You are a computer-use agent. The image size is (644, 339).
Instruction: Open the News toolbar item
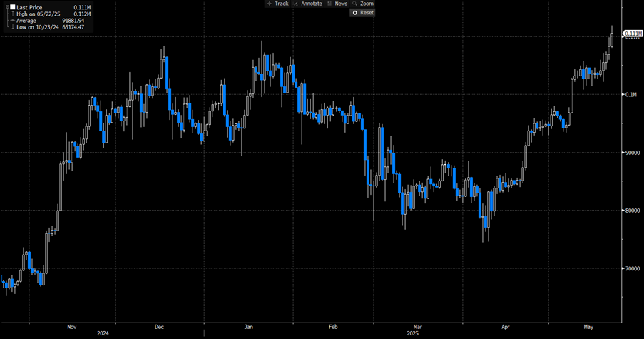coord(341,4)
